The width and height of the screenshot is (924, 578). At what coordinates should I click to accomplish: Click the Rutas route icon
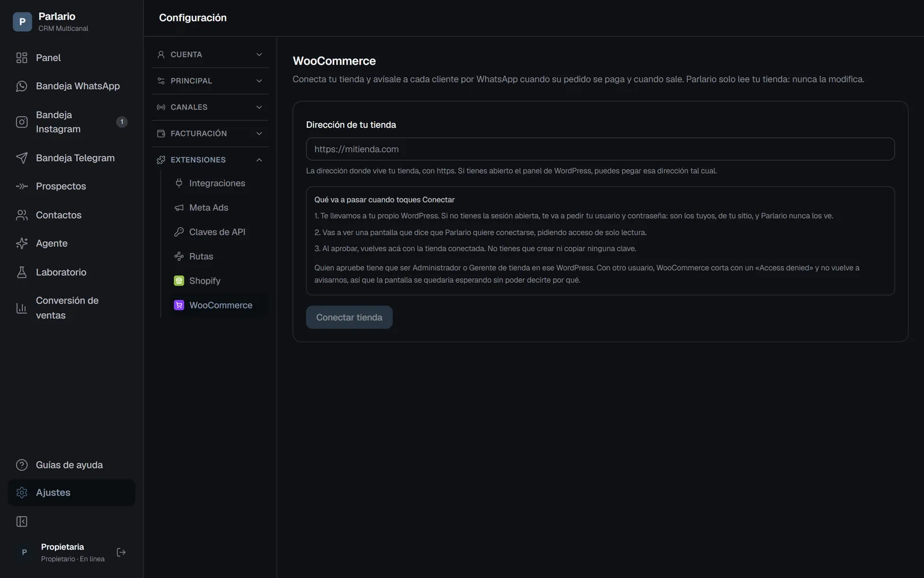coord(179,256)
